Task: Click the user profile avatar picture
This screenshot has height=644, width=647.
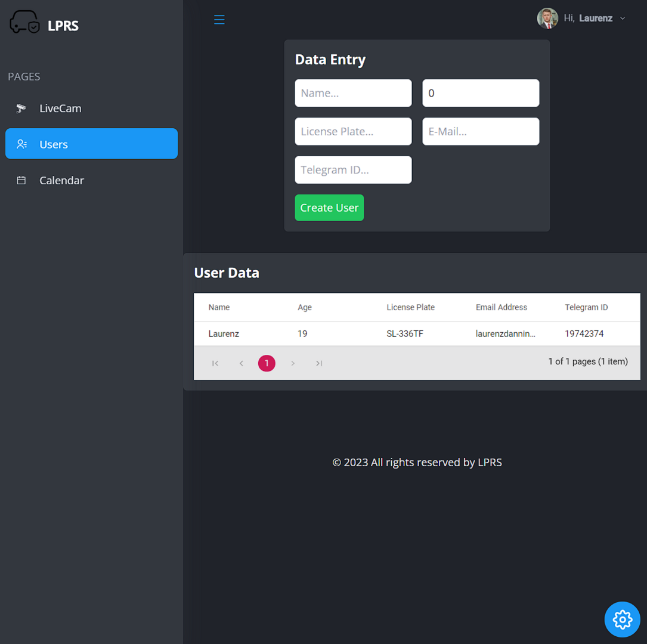Action: (x=547, y=18)
